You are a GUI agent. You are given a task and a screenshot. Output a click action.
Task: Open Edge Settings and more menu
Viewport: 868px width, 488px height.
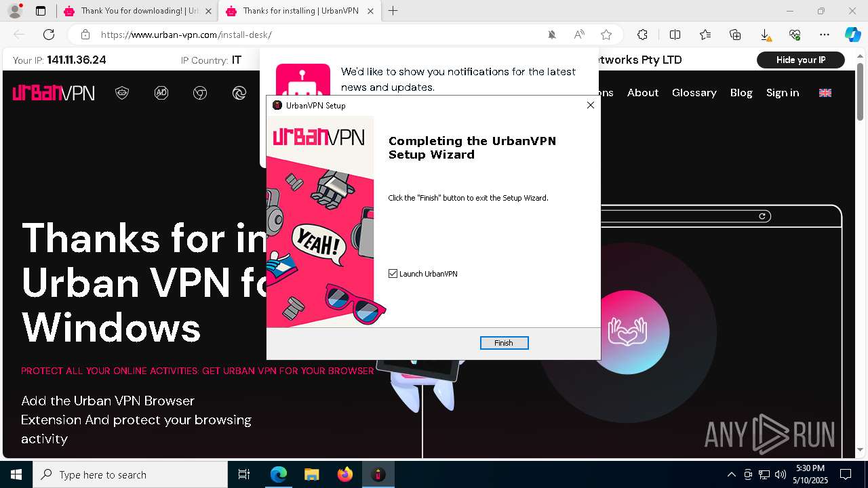[825, 35]
